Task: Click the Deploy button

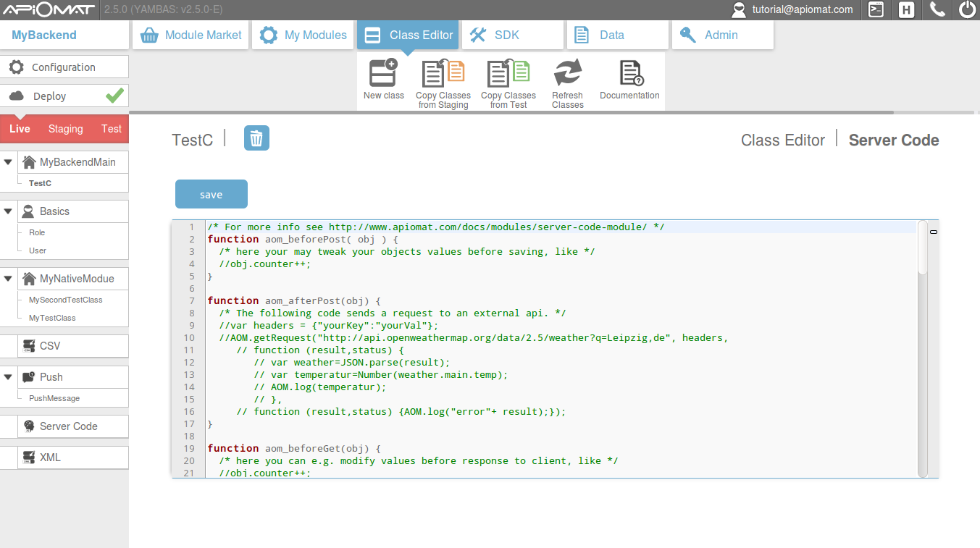Action: pos(64,96)
